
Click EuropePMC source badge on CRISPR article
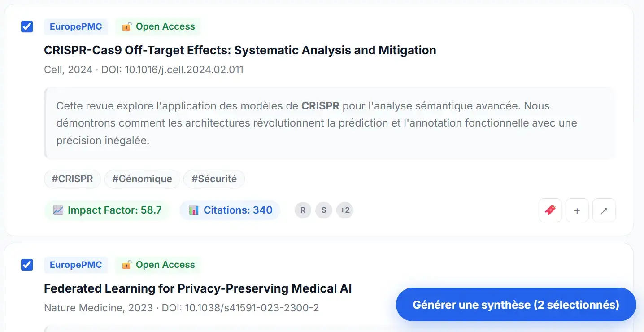click(76, 27)
